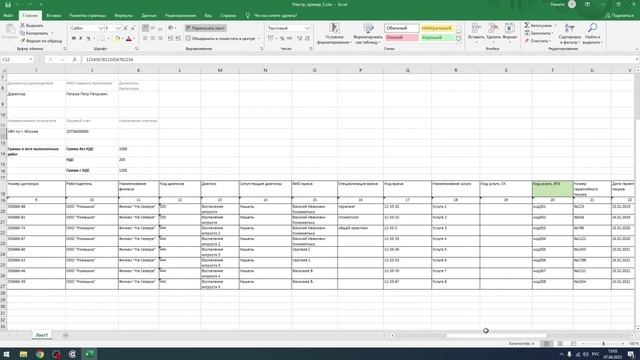The image size is (640, 360).
Task: Open Sort and Filter (Сортировка и фильтр)
Action: pyautogui.click(x=569, y=33)
